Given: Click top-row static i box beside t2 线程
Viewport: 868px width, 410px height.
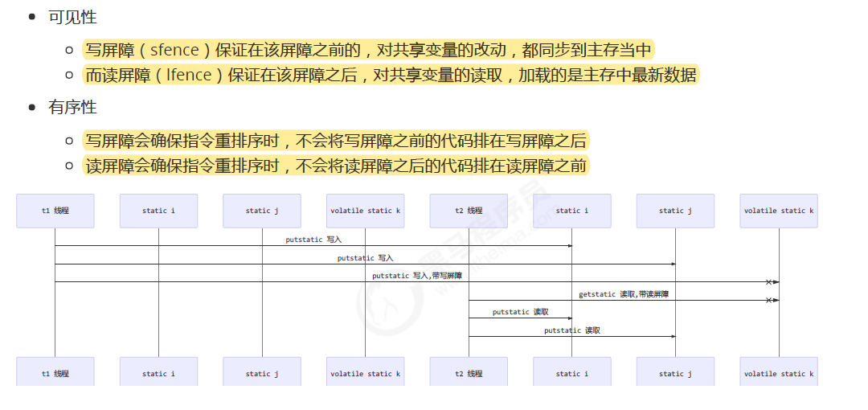Looking at the screenshot, I should pos(572,211).
